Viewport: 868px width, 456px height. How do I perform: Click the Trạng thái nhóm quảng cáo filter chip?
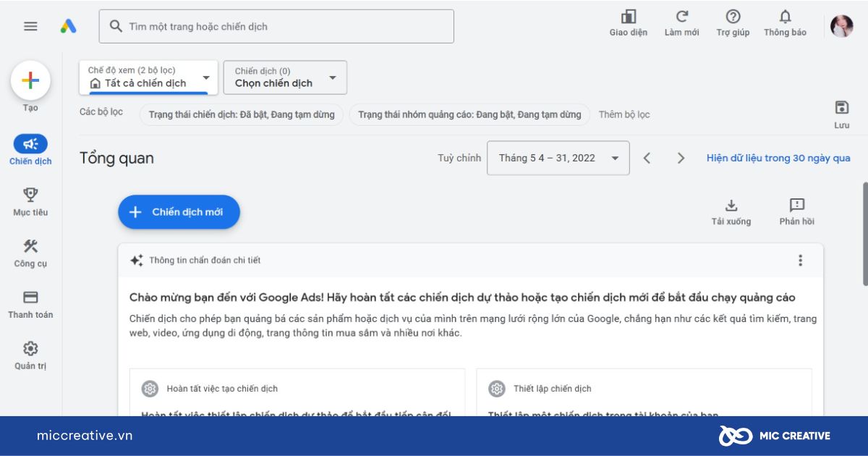pyautogui.click(x=469, y=114)
